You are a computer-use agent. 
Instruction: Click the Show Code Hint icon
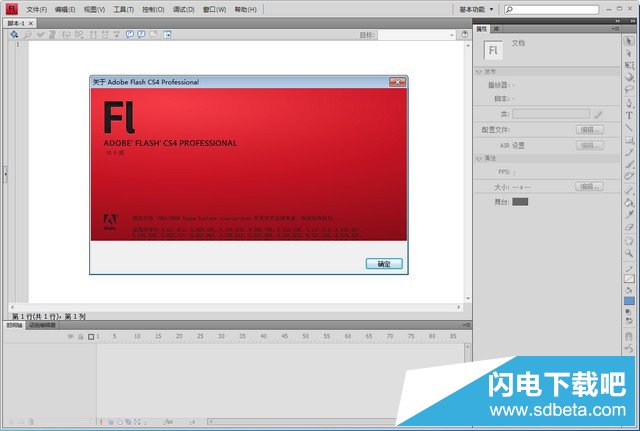tap(66, 35)
